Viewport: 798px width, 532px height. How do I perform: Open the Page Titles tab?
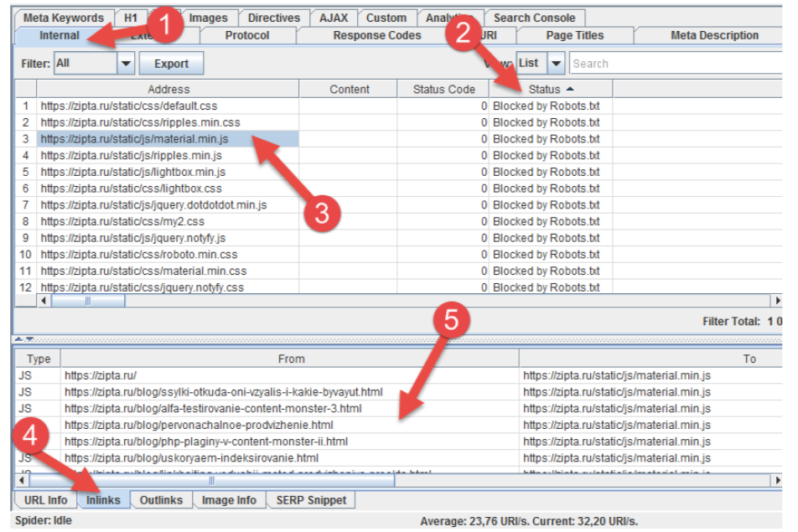[574, 35]
